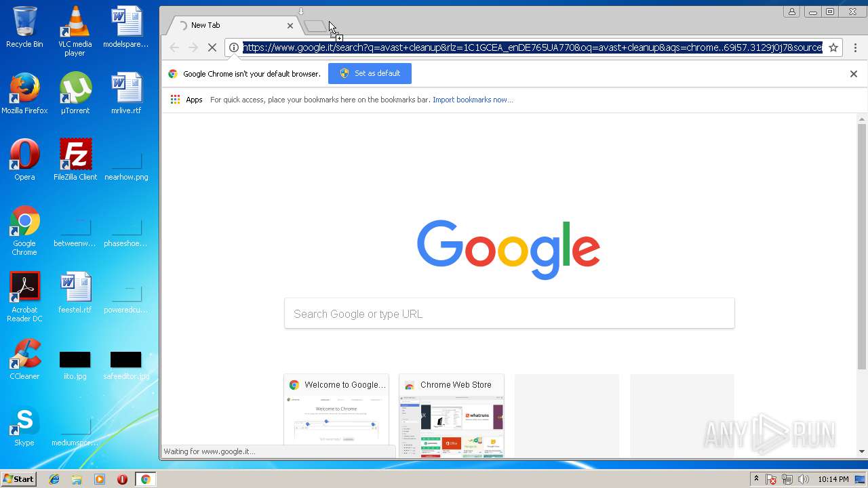Open the µTorrent desktop shortcut
The width and height of the screenshot is (868, 488).
[75, 94]
